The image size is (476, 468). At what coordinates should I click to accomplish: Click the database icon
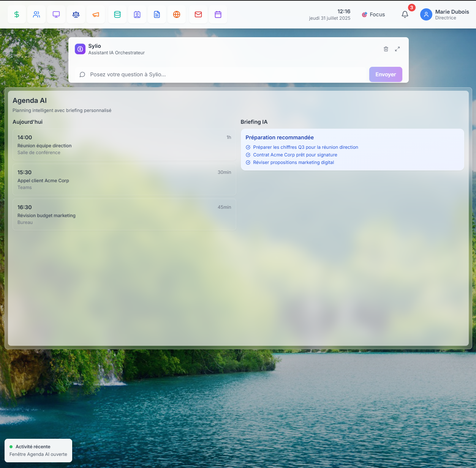pos(117,14)
